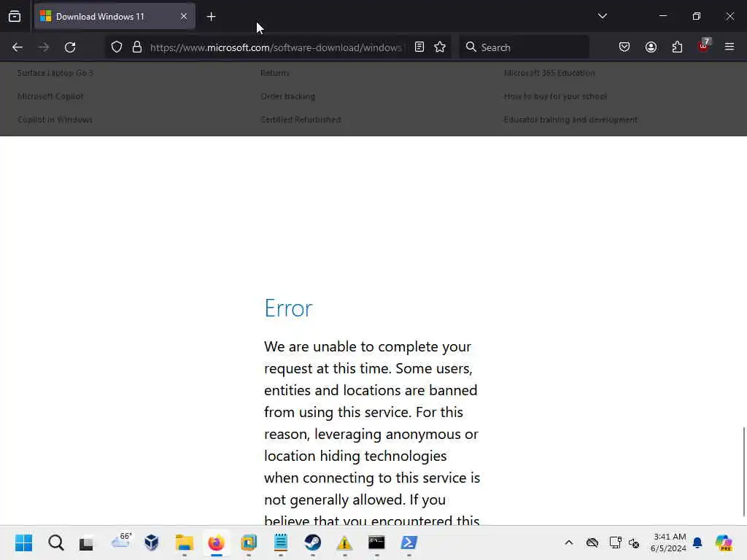Open yellow warning triangle app
The width and height of the screenshot is (747, 560).
[x=344, y=542]
